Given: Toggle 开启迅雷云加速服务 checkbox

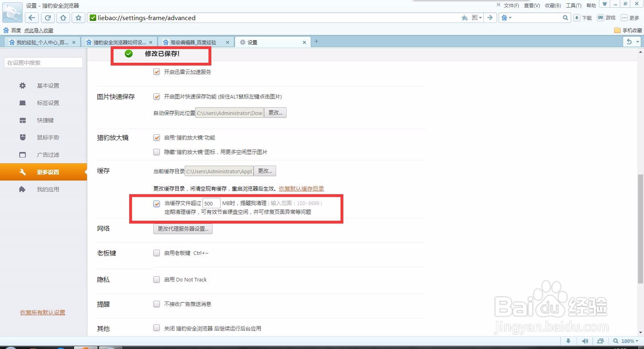Looking at the screenshot, I should coord(157,72).
